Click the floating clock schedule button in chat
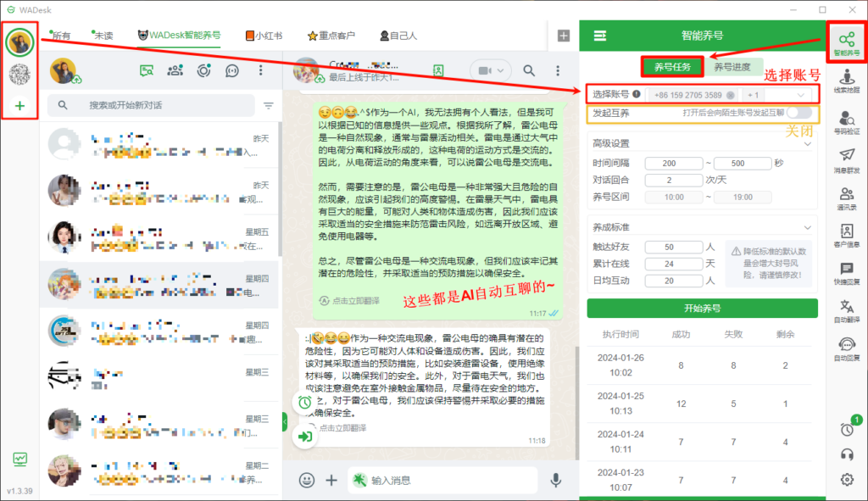This screenshot has height=501, width=868. point(305,403)
